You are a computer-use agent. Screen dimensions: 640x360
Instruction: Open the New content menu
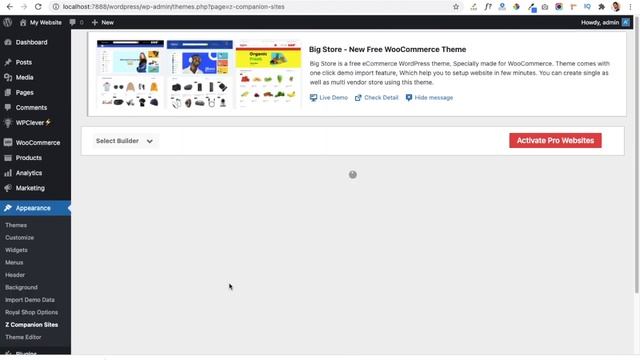click(103, 22)
